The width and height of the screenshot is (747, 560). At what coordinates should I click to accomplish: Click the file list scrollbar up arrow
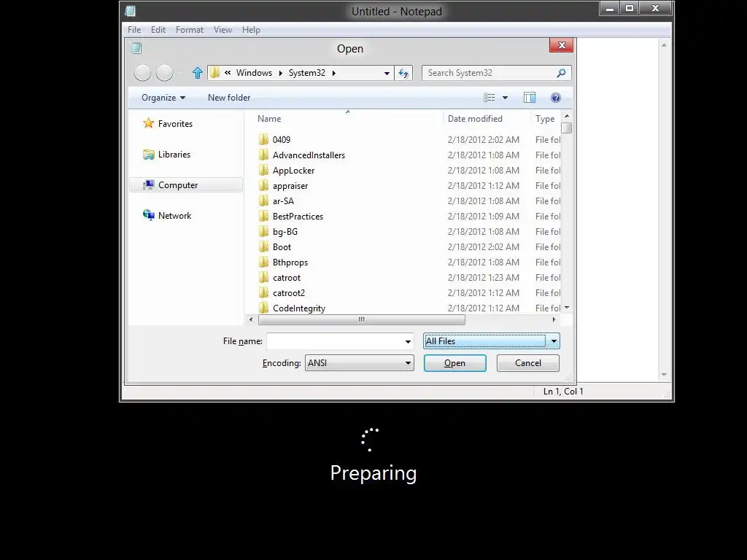click(567, 116)
